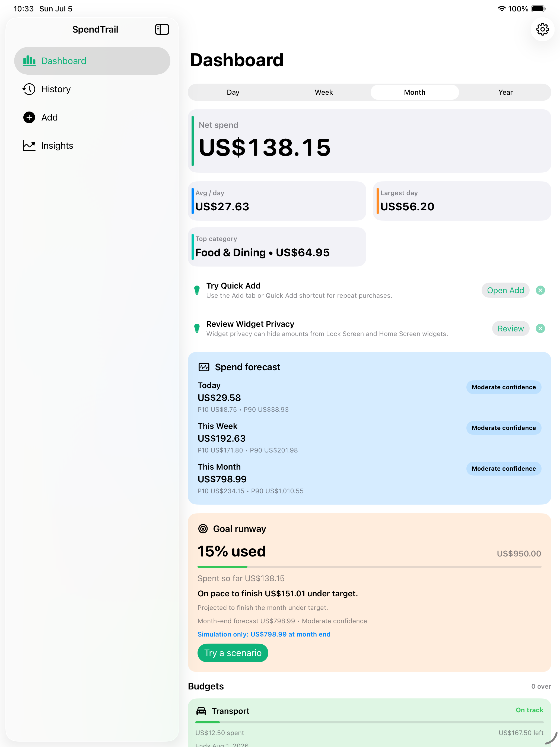Open the History sidebar item

tap(92, 89)
